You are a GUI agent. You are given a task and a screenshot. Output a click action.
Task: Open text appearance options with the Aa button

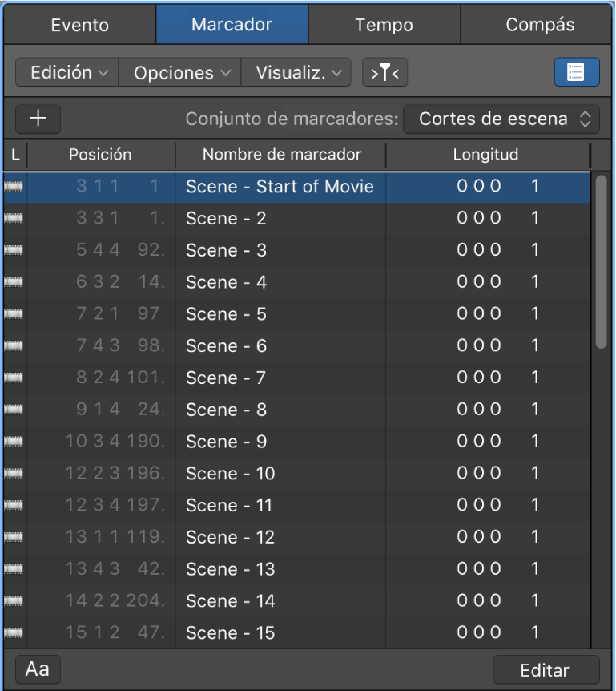[37, 669]
